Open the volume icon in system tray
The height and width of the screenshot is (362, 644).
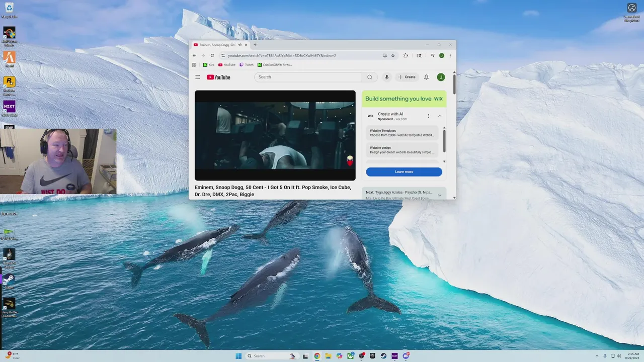[619, 356]
